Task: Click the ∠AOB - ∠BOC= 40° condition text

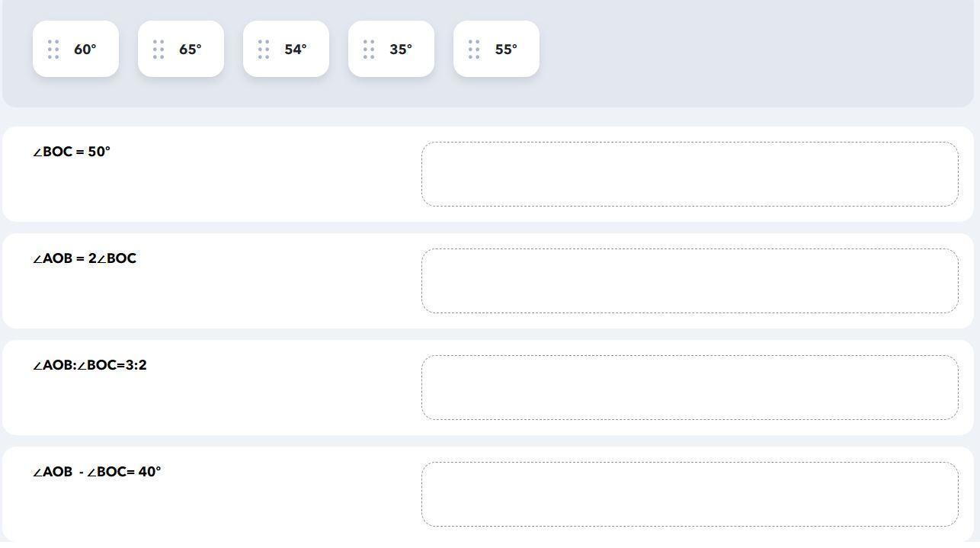Action: click(97, 472)
